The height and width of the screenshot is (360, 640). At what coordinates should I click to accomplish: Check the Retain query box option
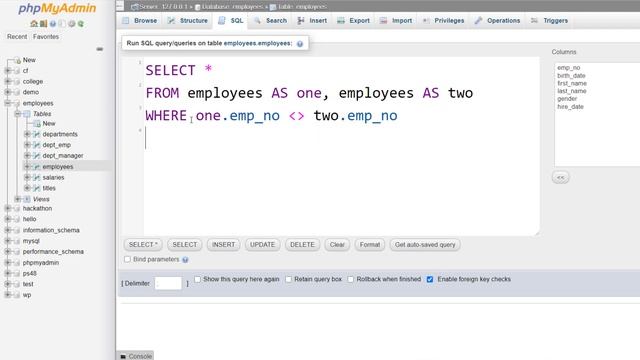click(289, 279)
